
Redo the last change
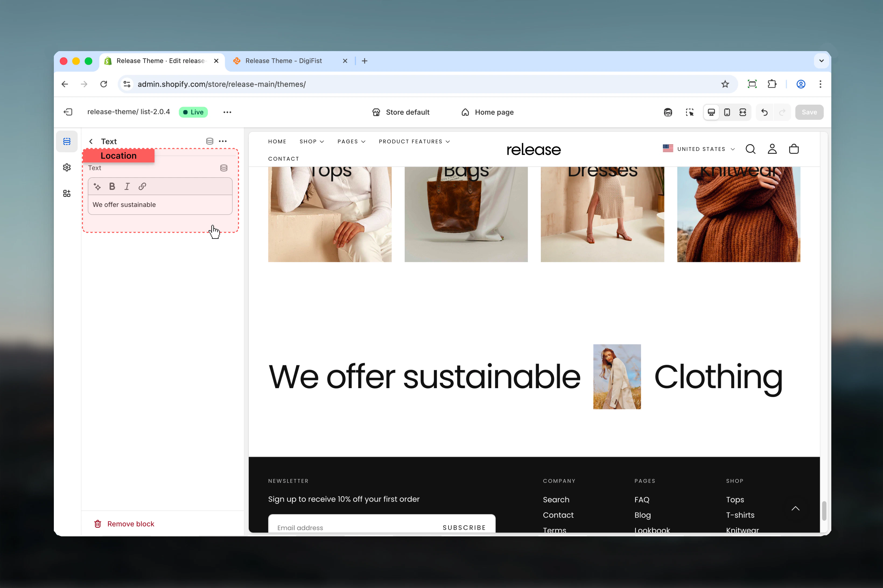782,112
